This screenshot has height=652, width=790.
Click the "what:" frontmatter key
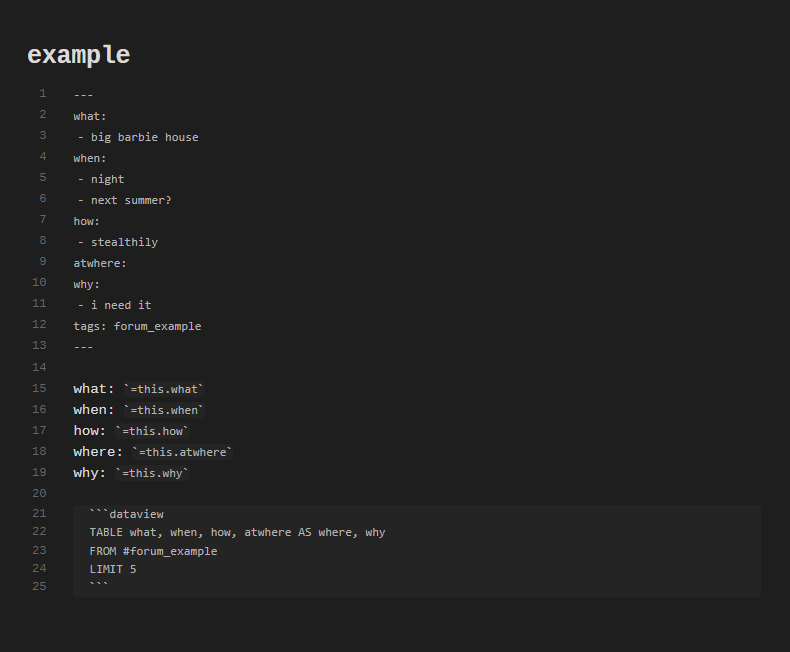[x=90, y=116]
